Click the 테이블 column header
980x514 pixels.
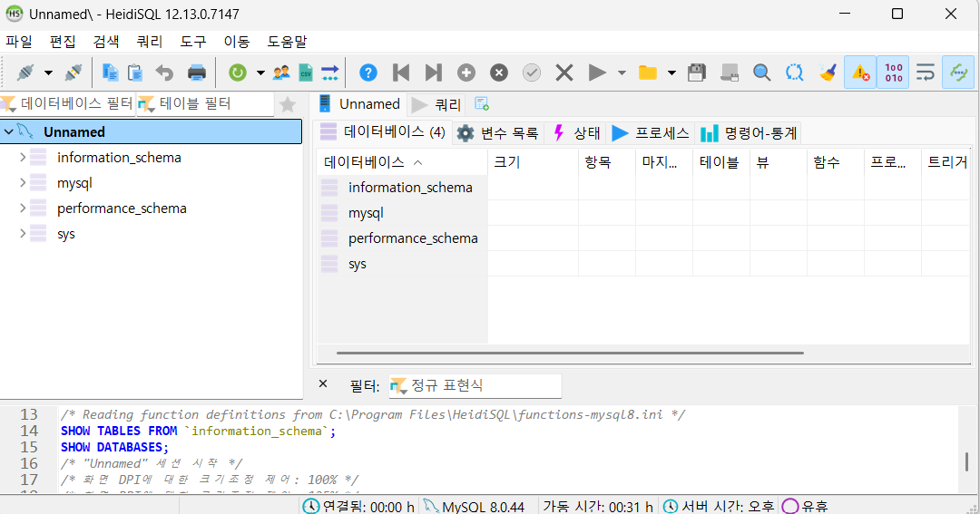pyautogui.click(x=721, y=162)
